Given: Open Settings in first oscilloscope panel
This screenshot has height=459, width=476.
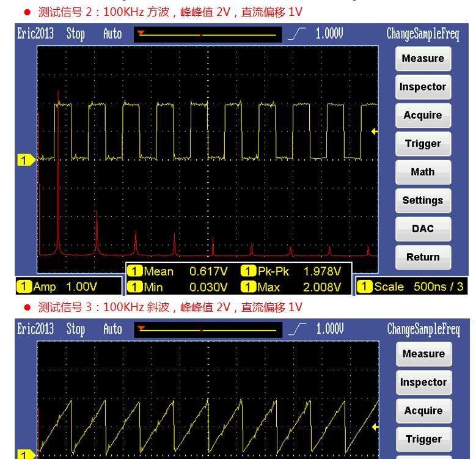Looking at the screenshot, I should pos(423,200).
